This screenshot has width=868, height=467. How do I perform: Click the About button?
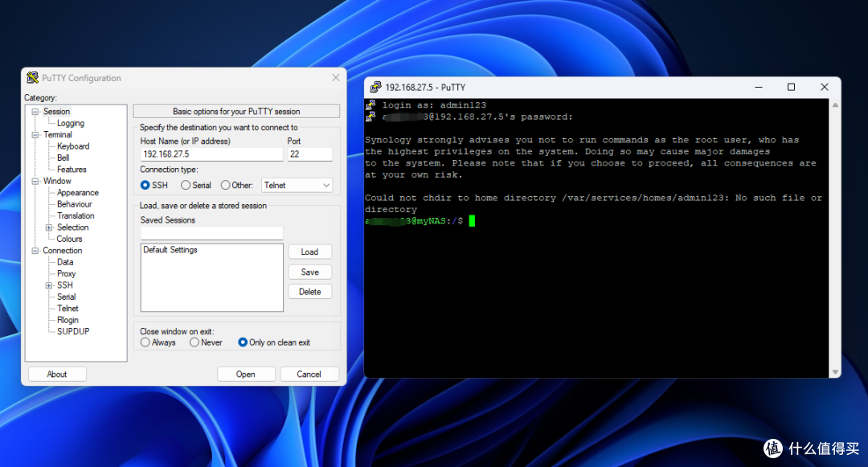tap(57, 374)
